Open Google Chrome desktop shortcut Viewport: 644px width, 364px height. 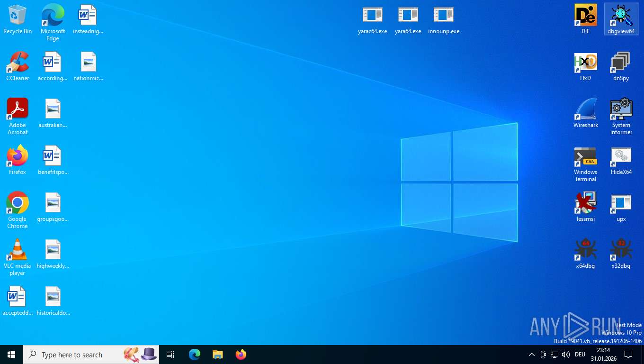(18, 210)
